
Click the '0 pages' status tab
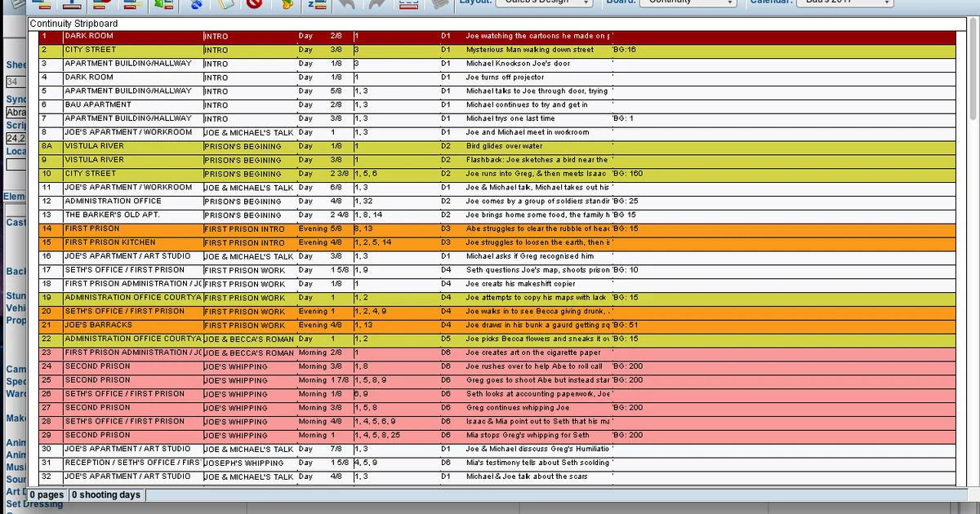pos(47,495)
